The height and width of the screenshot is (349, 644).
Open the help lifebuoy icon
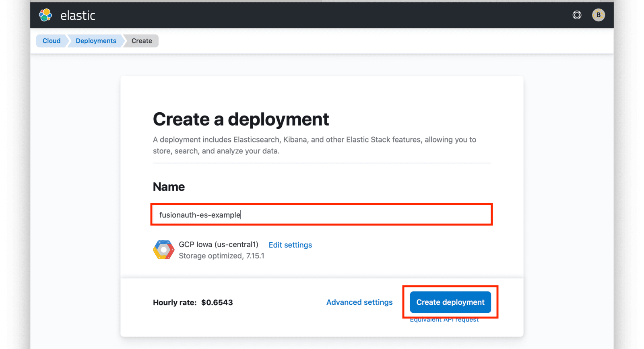coord(577,15)
